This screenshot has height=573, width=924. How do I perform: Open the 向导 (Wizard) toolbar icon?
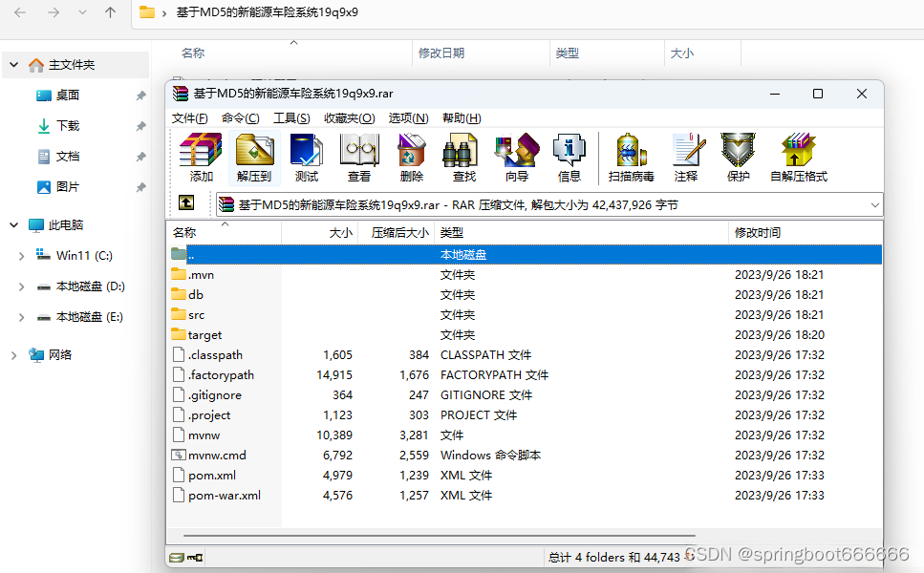coord(517,157)
